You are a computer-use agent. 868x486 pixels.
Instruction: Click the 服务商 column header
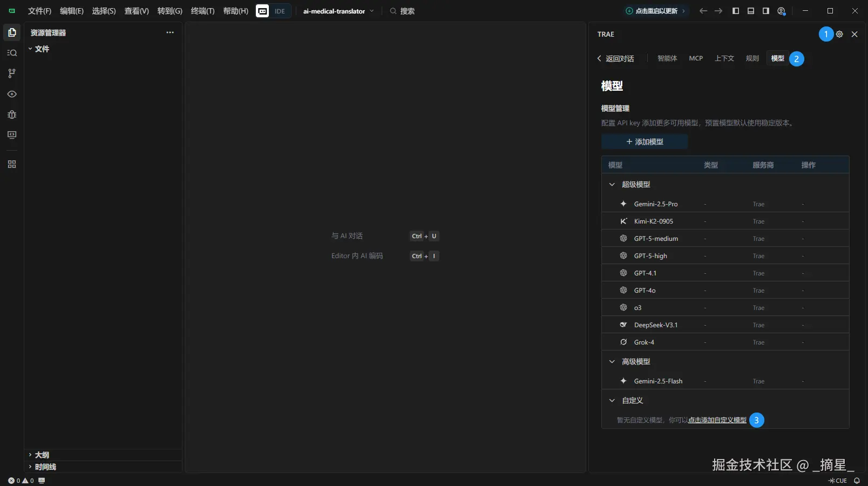(x=763, y=165)
